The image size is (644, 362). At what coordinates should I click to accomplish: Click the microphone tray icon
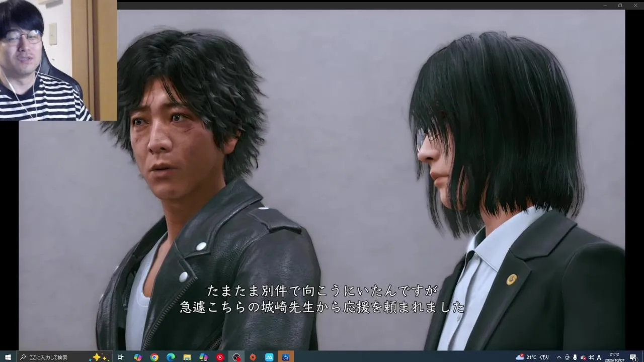coord(575,357)
